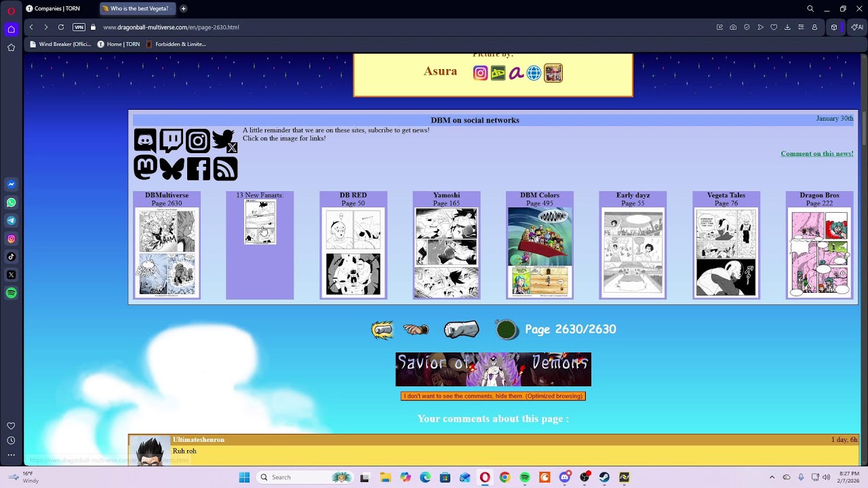The image size is (868, 488).
Task: Open Spotify from the Windows taskbar
Action: (525, 477)
